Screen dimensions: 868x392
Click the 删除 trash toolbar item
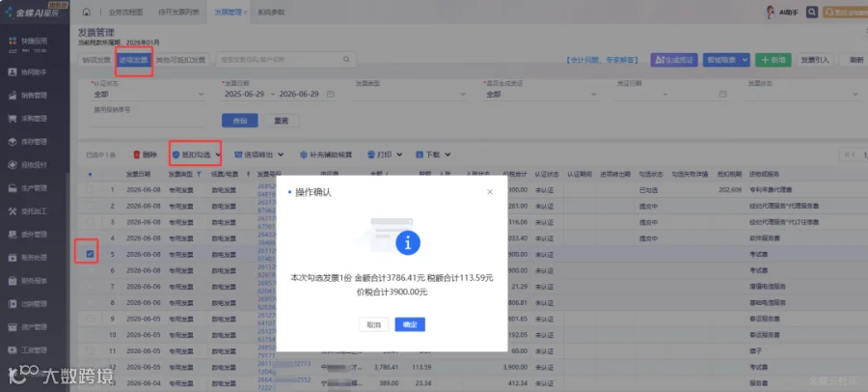click(x=146, y=154)
